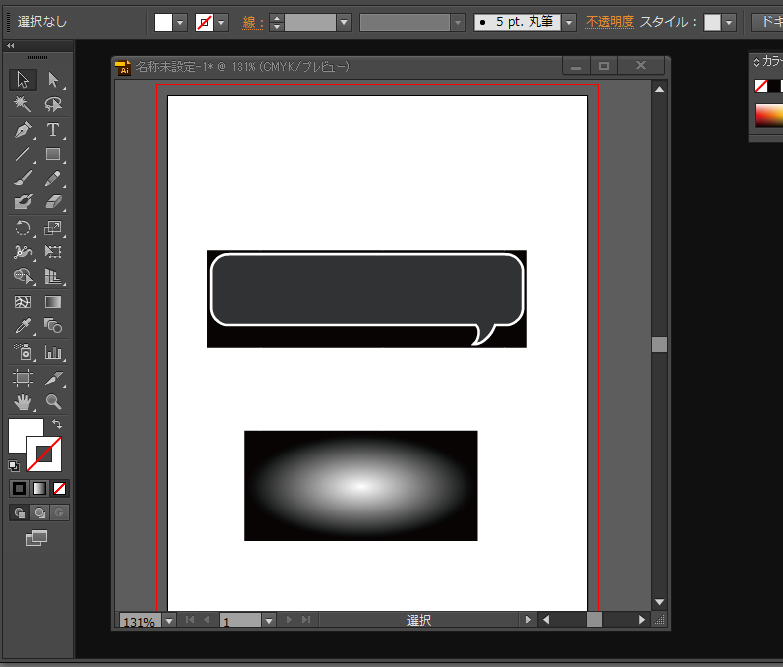Set paint mode to solid Color

(19, 488)
